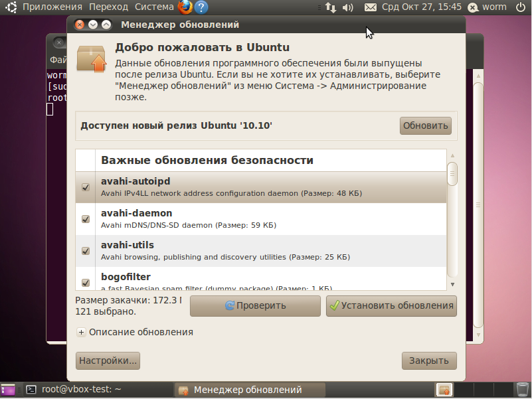Open the help icon in top panel
Viewport: 532px width, 399px height.
tap(201, 7)
